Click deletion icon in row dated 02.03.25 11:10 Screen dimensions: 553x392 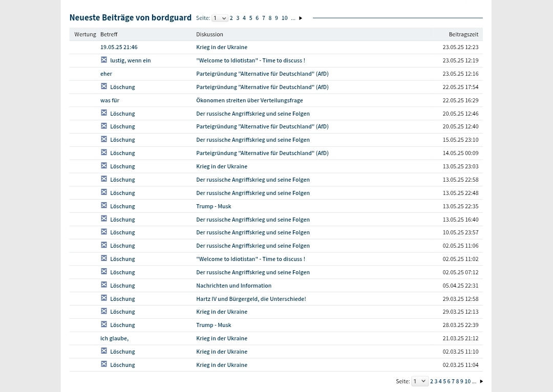click(x=103, y=351)
